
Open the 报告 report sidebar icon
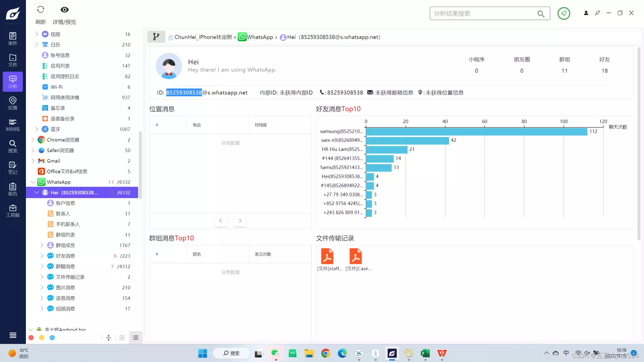(x=13, y=189)
